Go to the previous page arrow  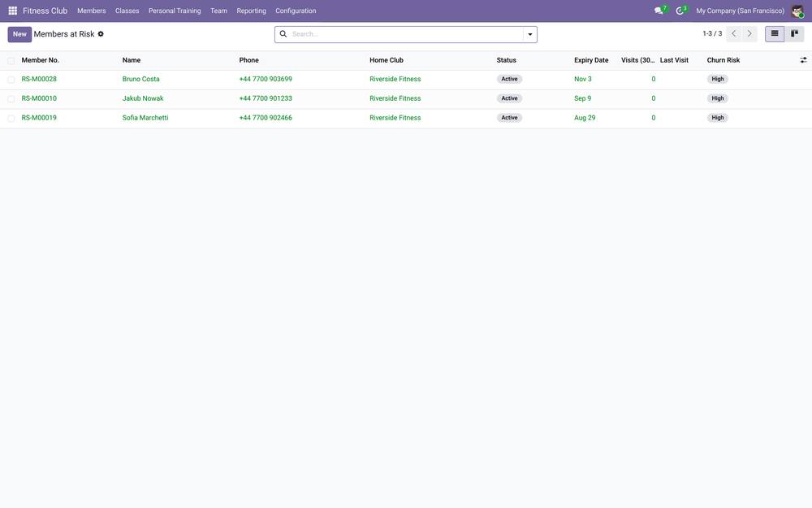coord(734,33)
